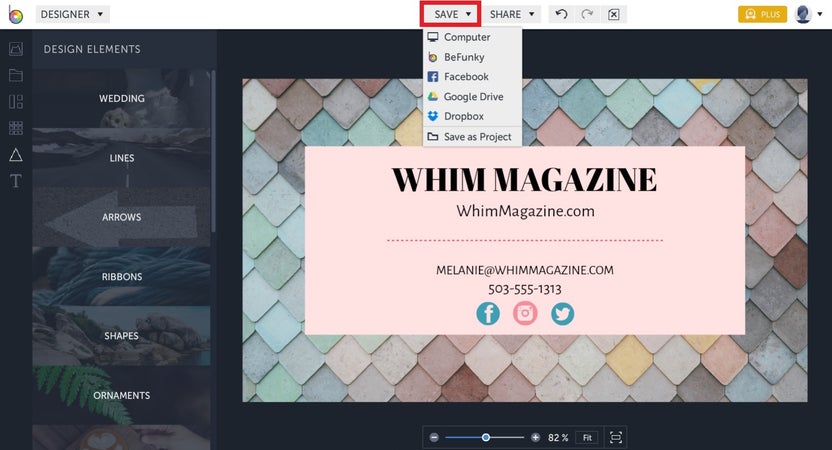This screenshot has height=450, width=832.
Task: Choose BeFunky from Save menu
Action: (x=472, y=57)
